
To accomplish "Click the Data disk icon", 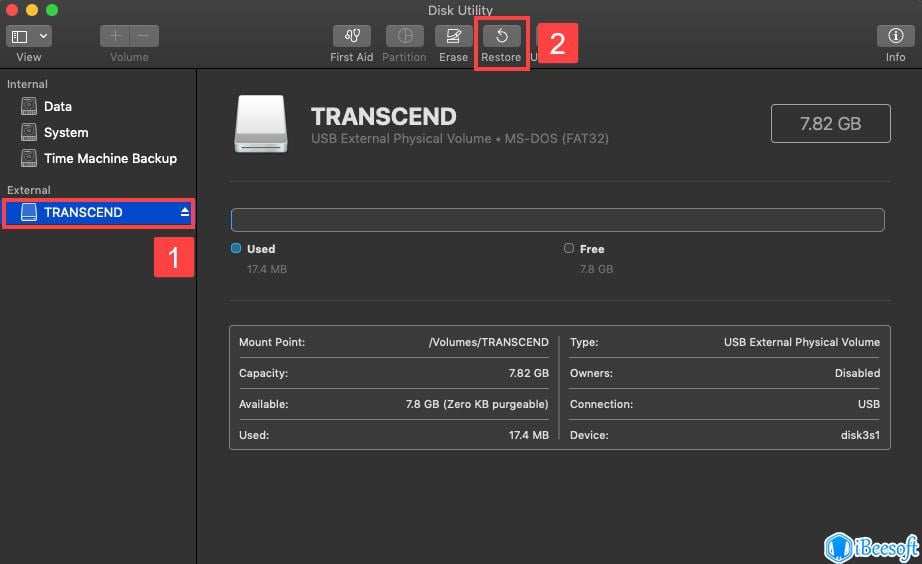I will click(29, 106).
